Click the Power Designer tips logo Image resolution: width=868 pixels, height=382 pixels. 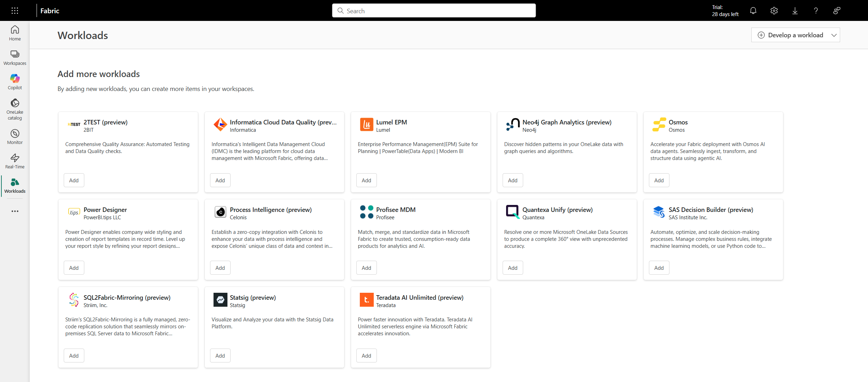click(74, 212)
